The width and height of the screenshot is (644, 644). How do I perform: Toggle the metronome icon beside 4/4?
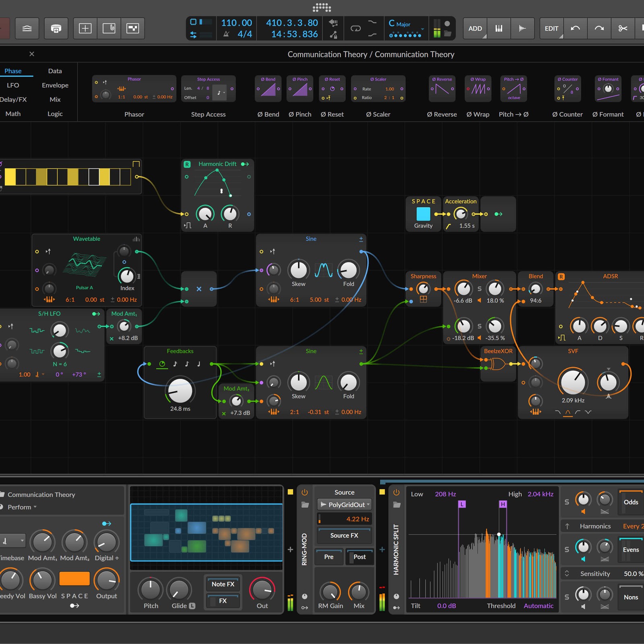point(227,34)
